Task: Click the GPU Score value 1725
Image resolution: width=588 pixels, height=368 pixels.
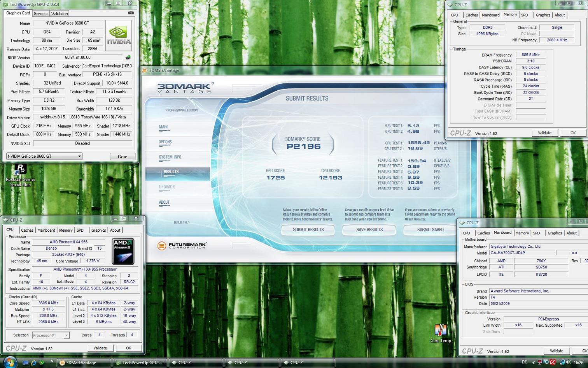Action: pos(275,178)
